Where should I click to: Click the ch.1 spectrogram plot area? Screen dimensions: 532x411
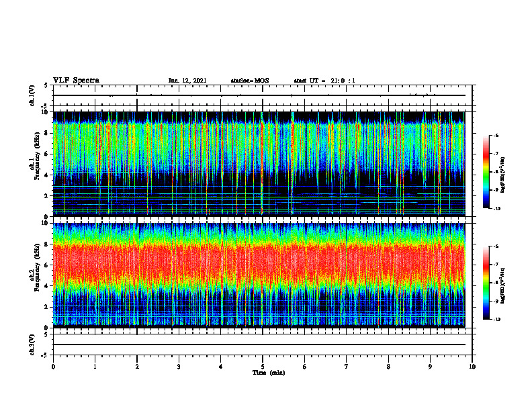point(259,164)
